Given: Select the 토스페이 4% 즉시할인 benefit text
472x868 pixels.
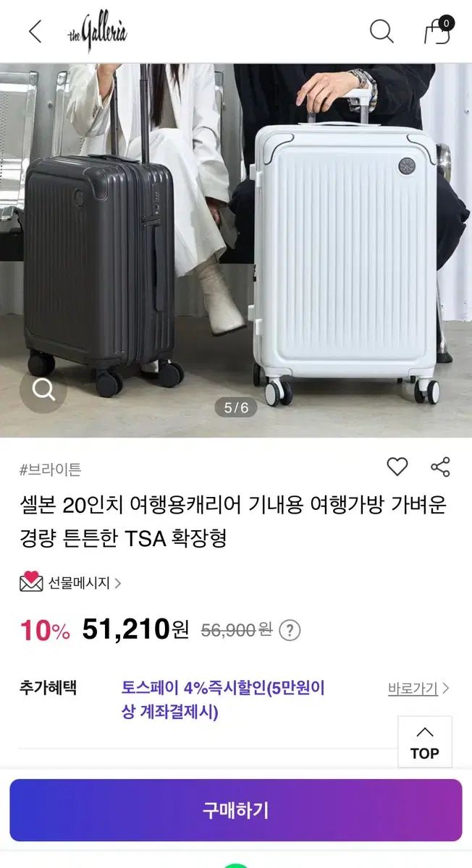Looking at the screenshot, I should (x=223, y=699).
